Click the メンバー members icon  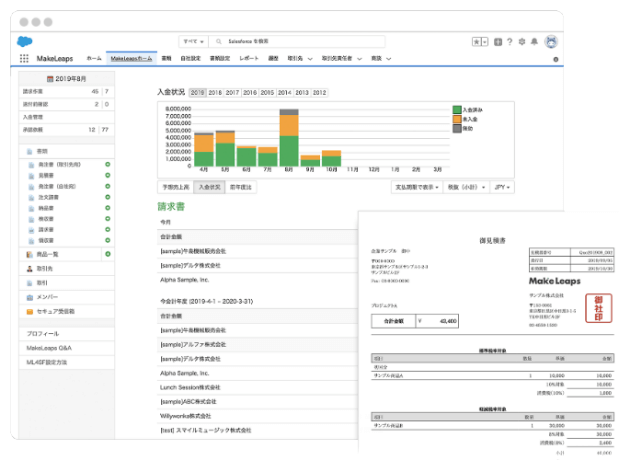[30, 297]
